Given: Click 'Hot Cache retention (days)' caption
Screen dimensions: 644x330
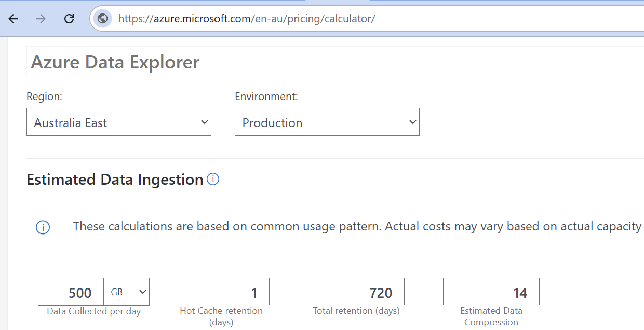Looking at the screenshot, I should [221, 317].
